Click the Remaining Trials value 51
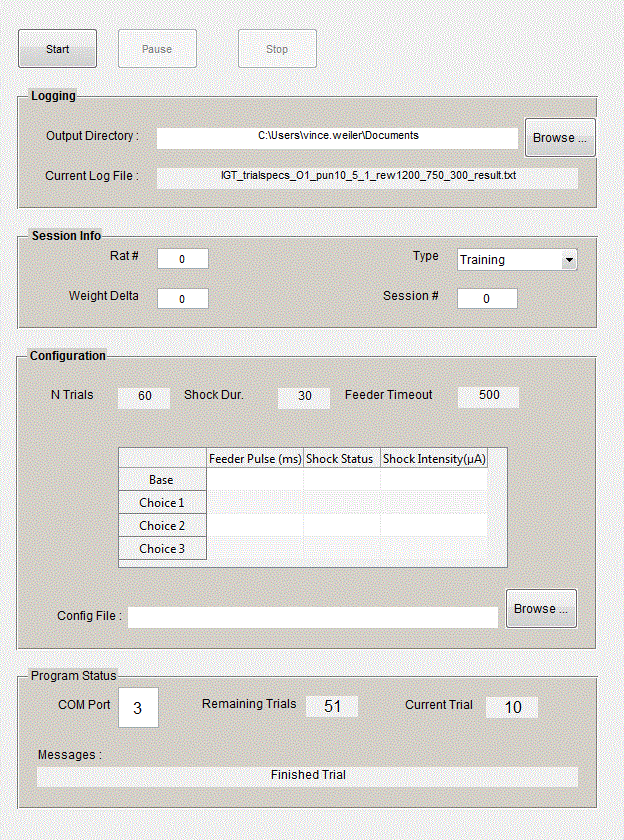This screenshot has width=624, height=840. point(332,707)
